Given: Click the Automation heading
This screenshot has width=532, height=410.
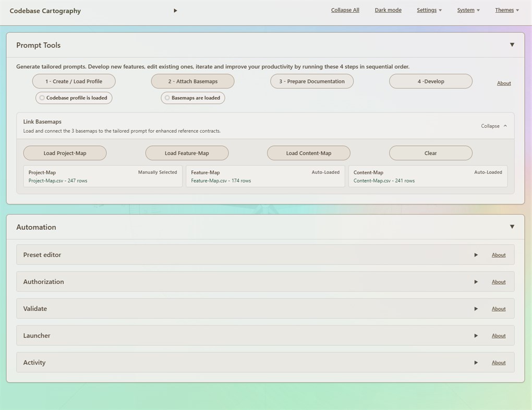Looking at the screenshot, I should (x=37, y=227).
